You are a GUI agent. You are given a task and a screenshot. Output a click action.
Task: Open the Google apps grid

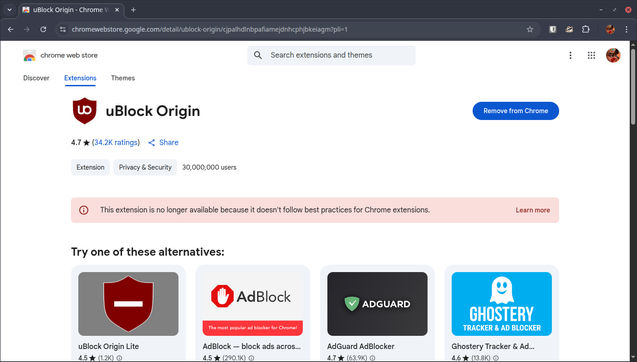point(592,55)
